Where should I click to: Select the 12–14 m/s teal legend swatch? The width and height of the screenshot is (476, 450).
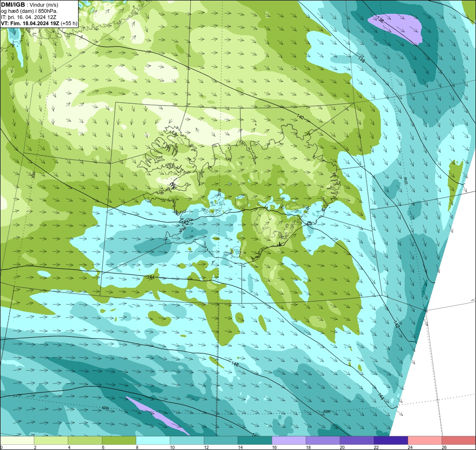(x=221, y=440)
